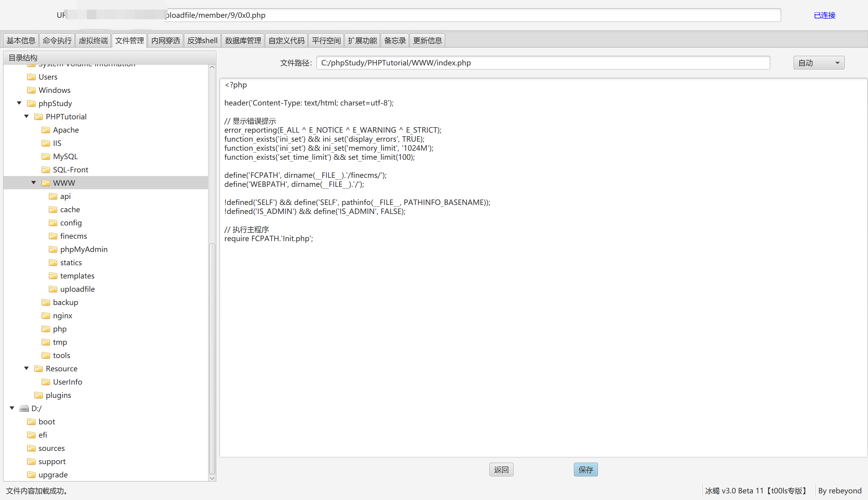Image resolution: width=868 pixels, height=500 pixels.
Task: Open 数据库管理 panel
Action: (241, 40)
